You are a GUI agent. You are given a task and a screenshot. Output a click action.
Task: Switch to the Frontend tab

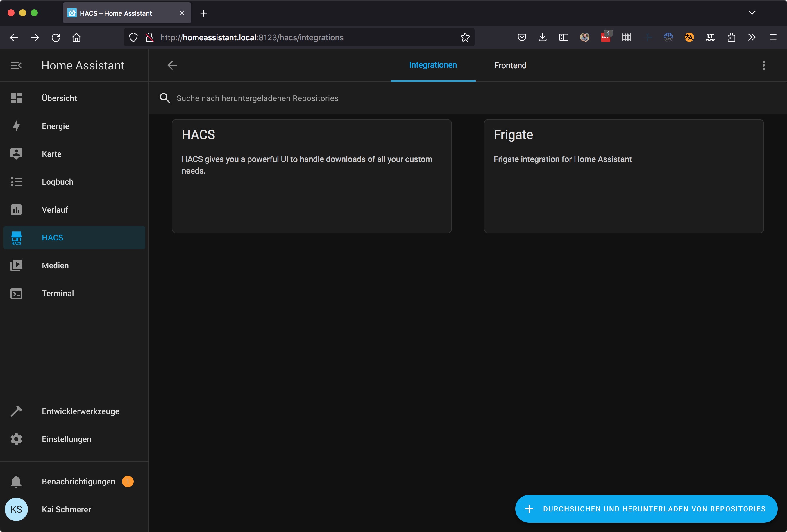(510, 65)
